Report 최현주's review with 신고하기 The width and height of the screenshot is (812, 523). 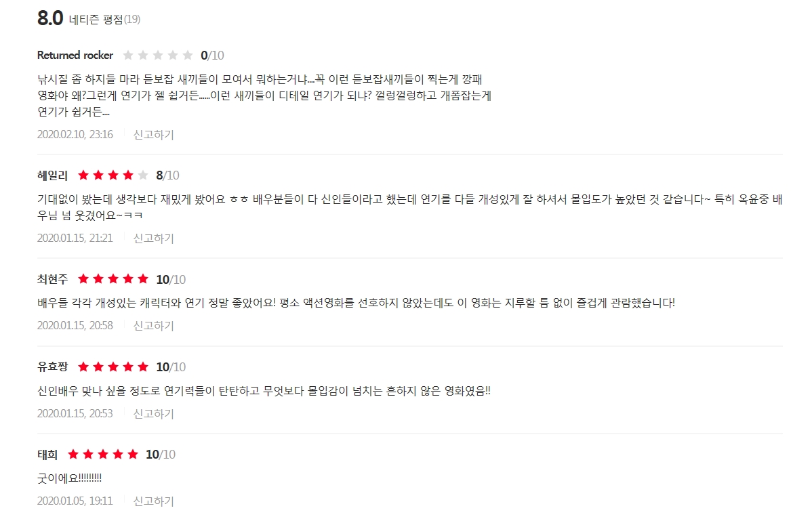153,326
